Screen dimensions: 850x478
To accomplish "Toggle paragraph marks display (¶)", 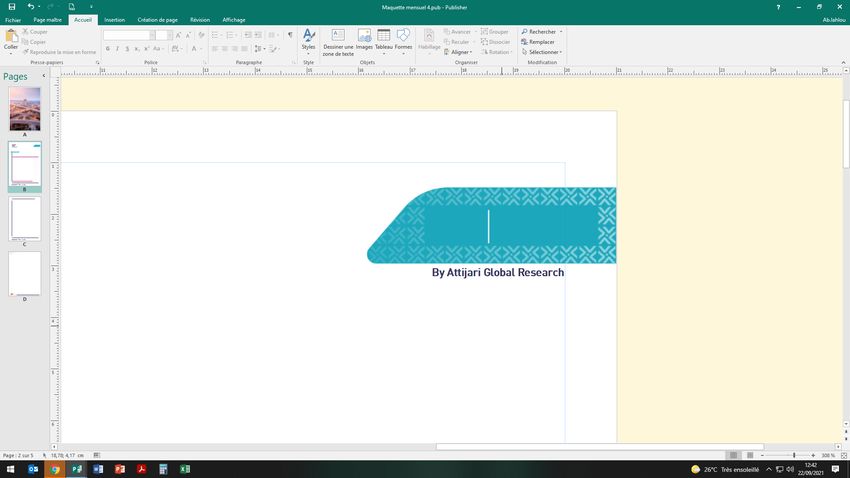I will coord(290,35).
